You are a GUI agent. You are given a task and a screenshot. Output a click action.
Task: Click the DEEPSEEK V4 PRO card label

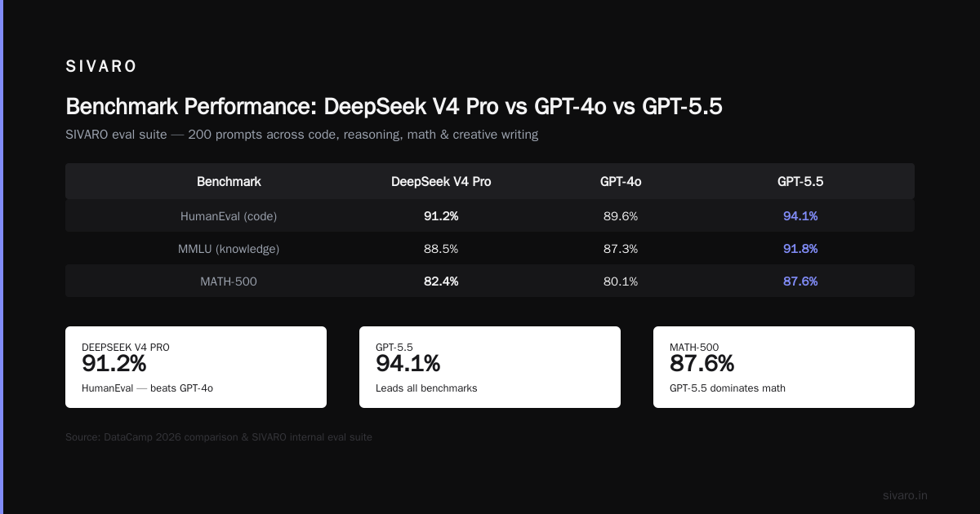[x=126, y=348]
